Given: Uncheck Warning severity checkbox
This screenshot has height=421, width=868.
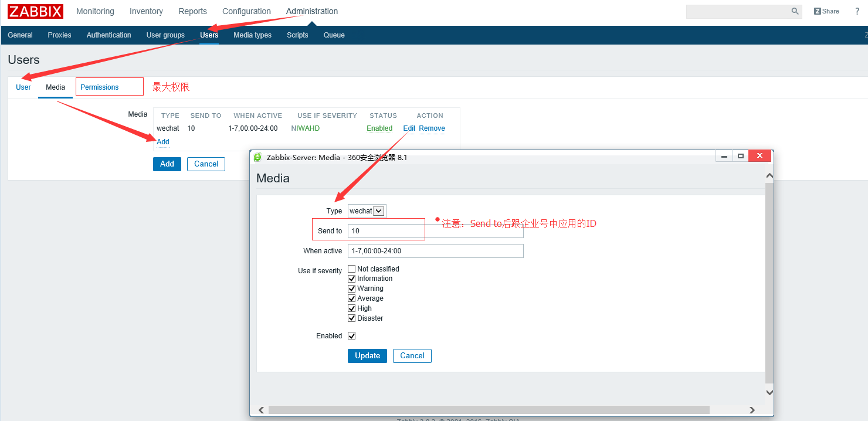Looking at the screenshot, I should (352, 288).
